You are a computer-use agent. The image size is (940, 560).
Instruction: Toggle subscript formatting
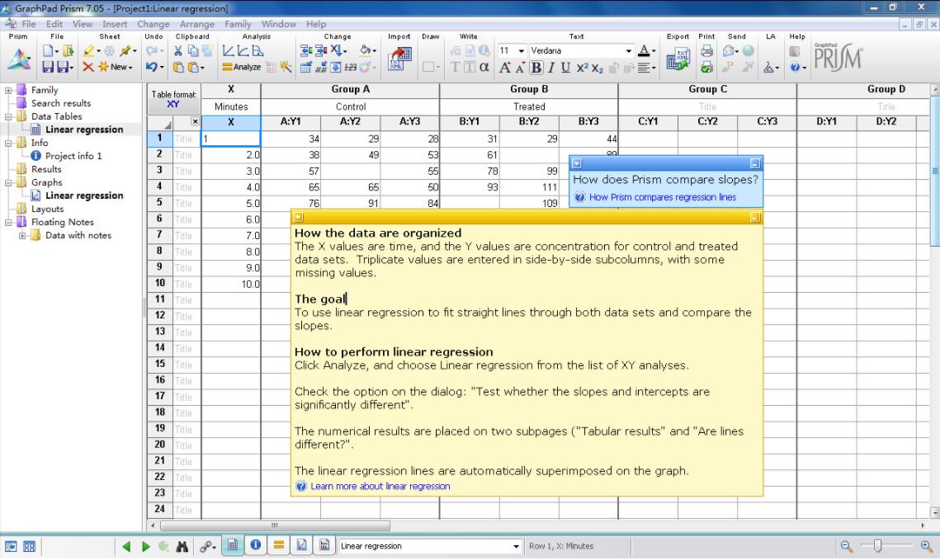pos(597,68)
